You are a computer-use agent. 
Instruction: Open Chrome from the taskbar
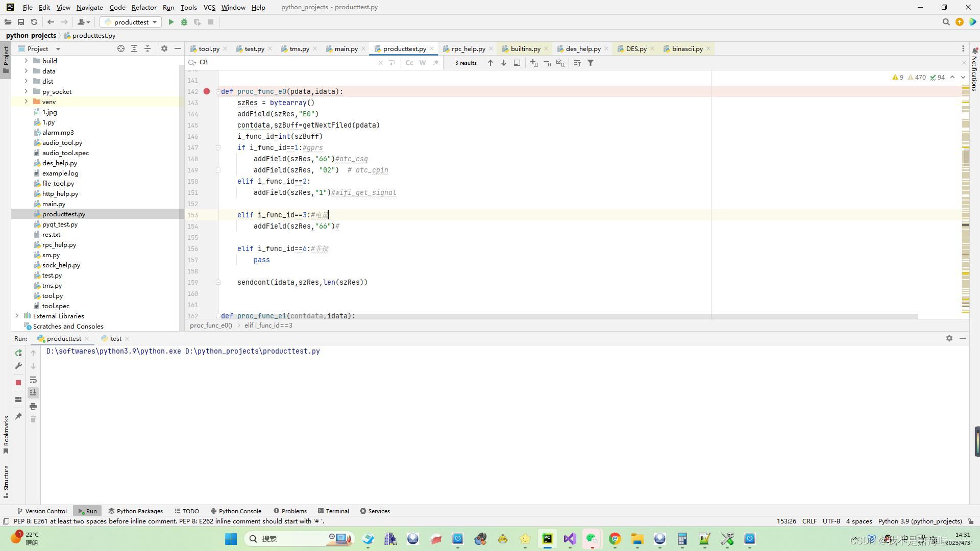(x=615, y=539)
